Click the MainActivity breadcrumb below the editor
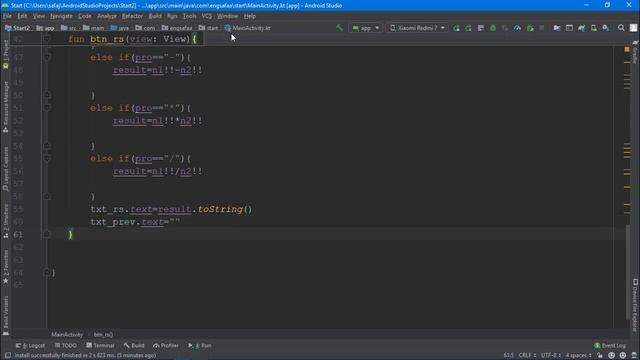 [67, 335]
